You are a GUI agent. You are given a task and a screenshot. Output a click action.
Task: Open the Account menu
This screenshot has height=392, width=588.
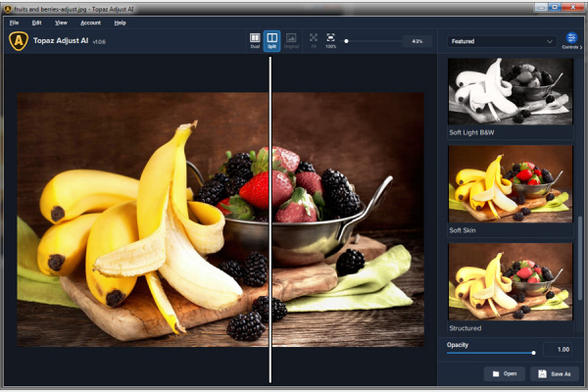click(91, 23)
